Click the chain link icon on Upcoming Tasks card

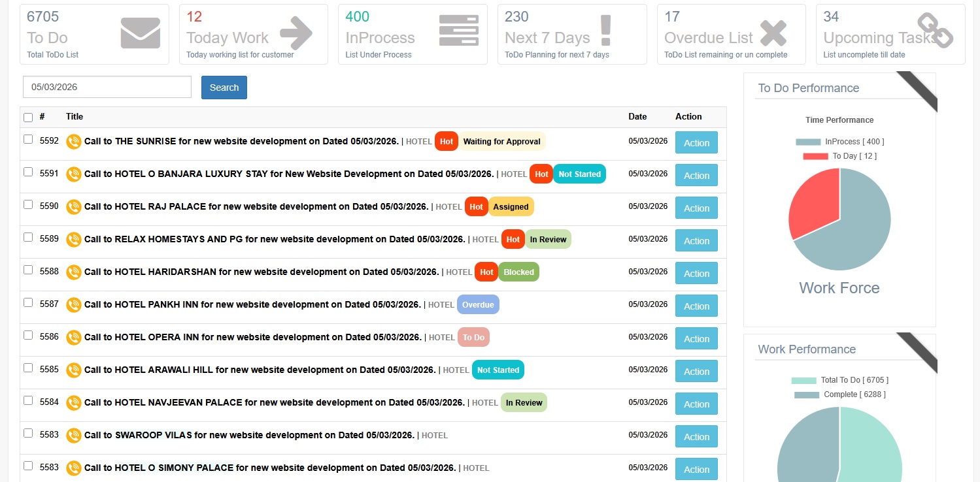coord(935,31)
